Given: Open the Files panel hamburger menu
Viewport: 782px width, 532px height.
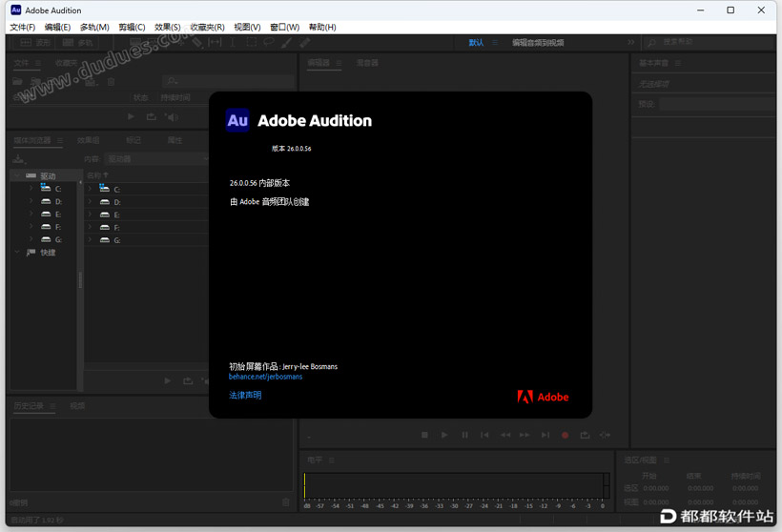Looking at the screenshot, I should click(x=38, y=63).
